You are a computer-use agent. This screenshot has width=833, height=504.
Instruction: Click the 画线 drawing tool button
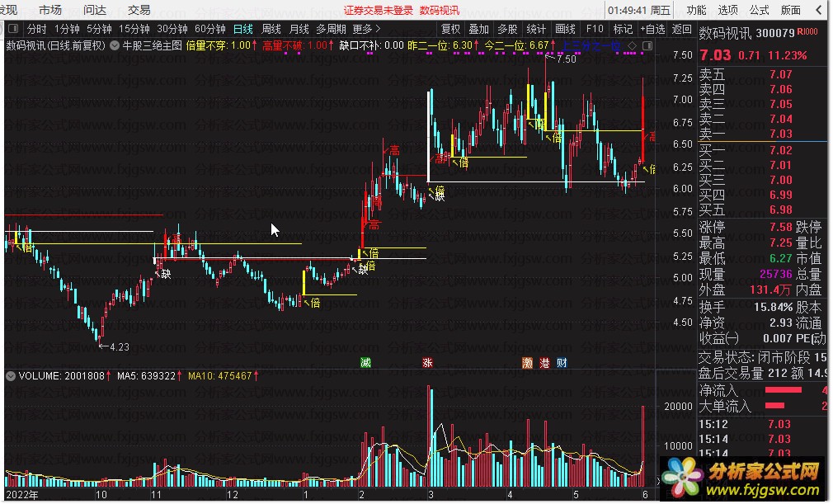pyautogui.click(x=565, y=29)
